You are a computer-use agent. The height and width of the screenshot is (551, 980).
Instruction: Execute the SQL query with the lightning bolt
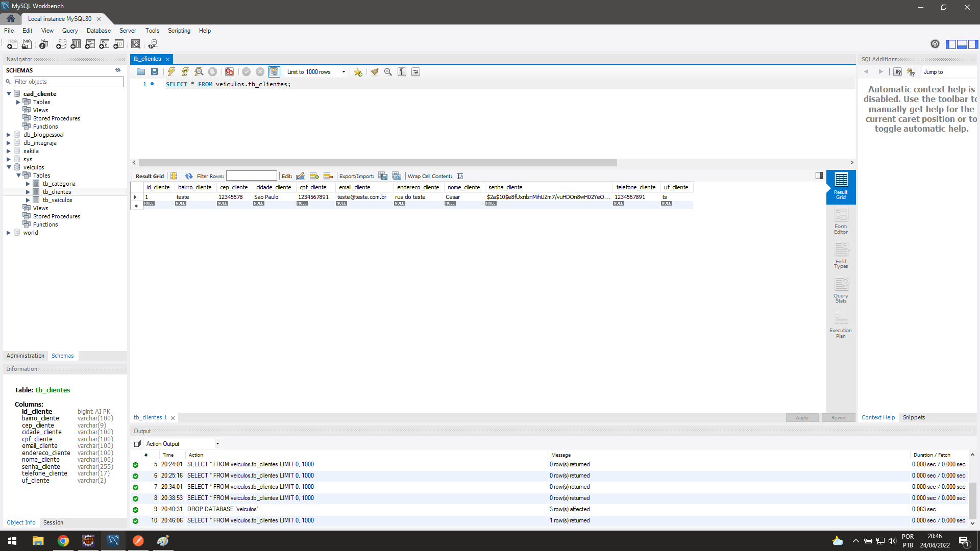(171, 71)
